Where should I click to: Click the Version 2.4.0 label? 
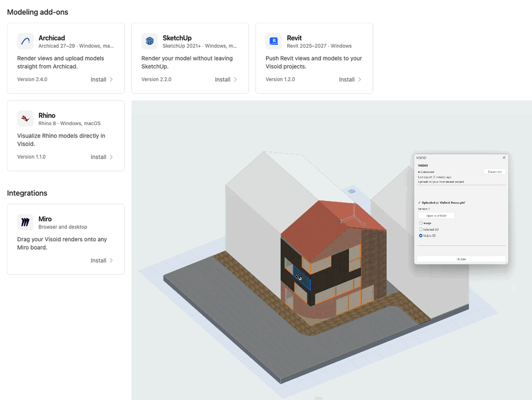click(x=32, y=79)
